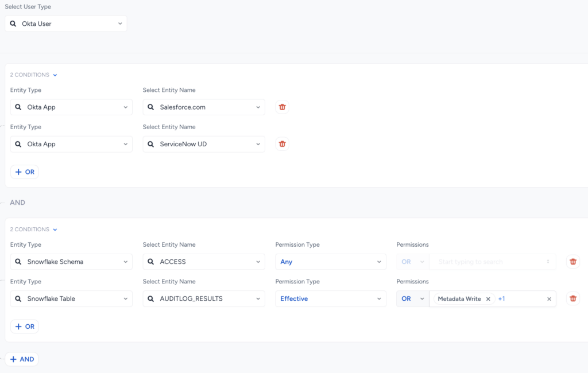This screenshot has width=588, height=373.
Task: Delete the ServiceNow UD condition row
Action: tap(282, 144)
